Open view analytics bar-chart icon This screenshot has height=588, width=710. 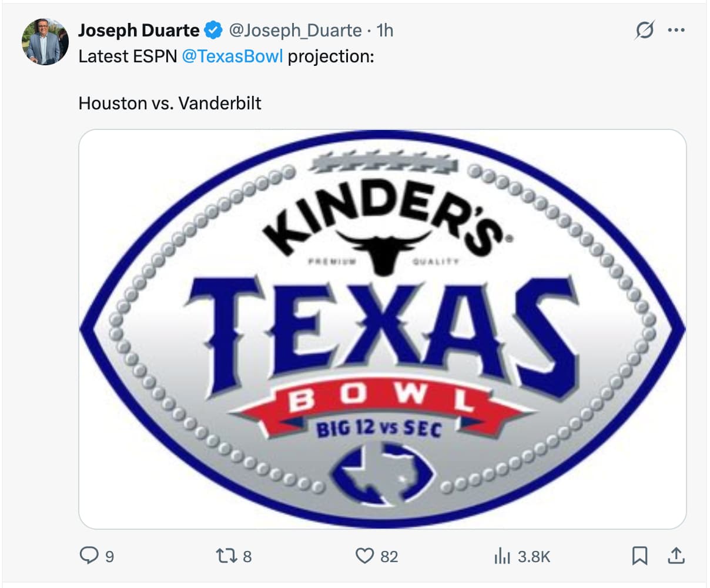tap(501, 556)
